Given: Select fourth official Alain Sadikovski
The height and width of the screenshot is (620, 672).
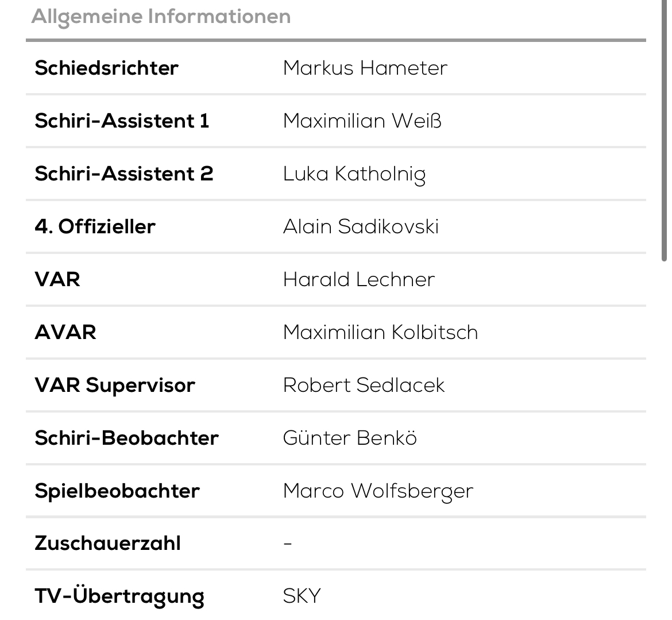Looking at the screenshot, I should (x=361, y=226).
